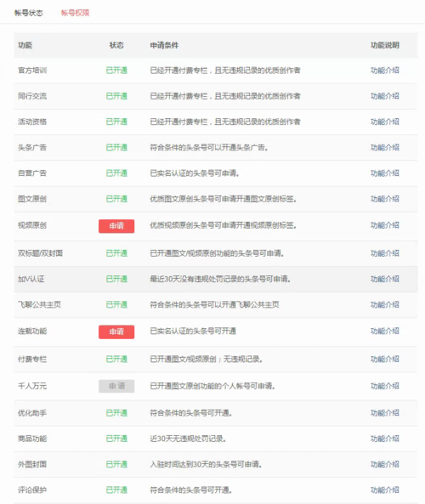Open 功能介绍 link for 千人万元

coord(385,386)
